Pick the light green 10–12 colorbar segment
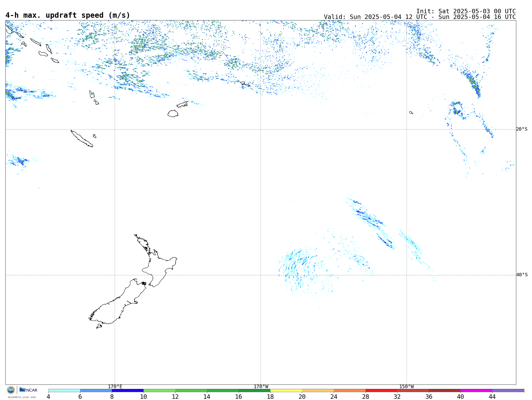The width and height of the screenshot is (532, 400). tap(159, 390)
